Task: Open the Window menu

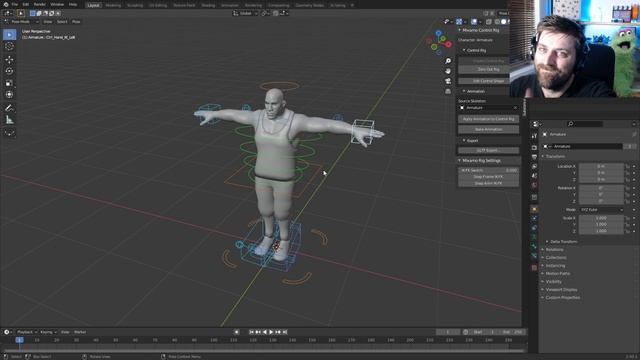Action: point(57,4)
